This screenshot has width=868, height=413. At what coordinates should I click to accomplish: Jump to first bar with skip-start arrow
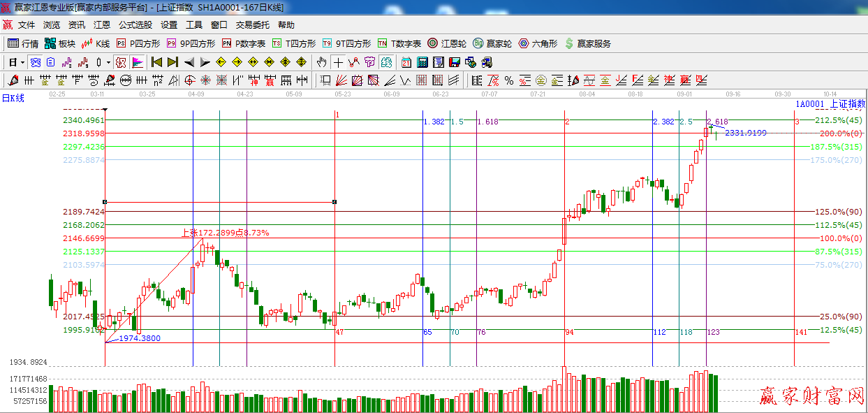click(156, 62)
